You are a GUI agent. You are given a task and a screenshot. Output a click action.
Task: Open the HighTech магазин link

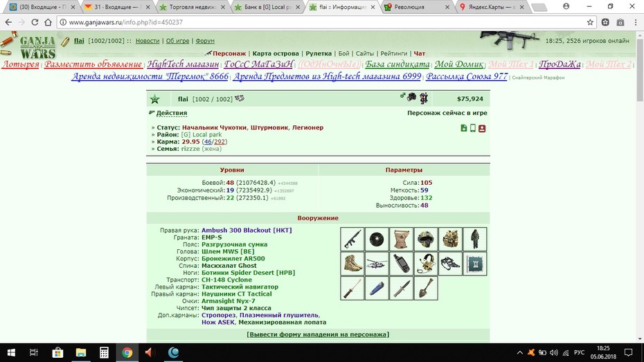[184, 64]
